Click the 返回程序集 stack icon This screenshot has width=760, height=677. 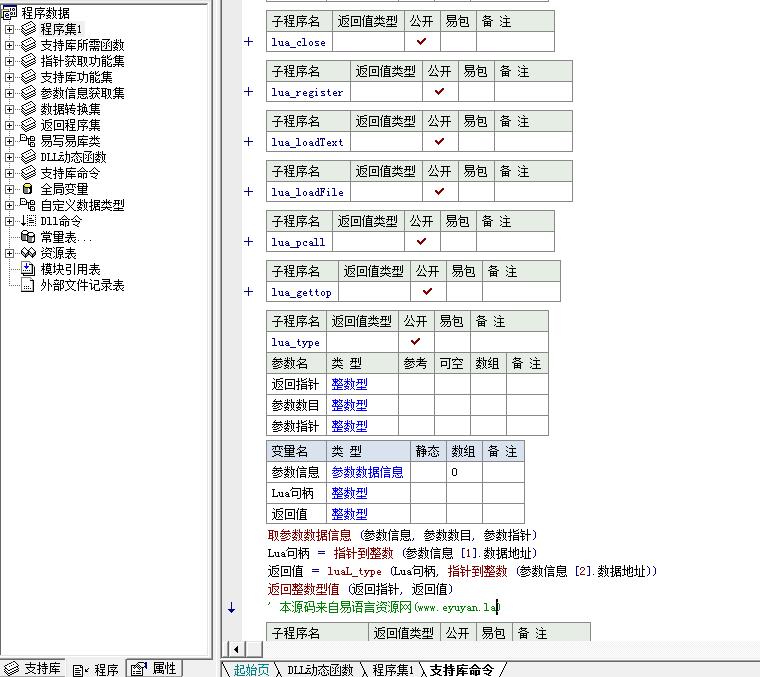[x=28, y=125]
